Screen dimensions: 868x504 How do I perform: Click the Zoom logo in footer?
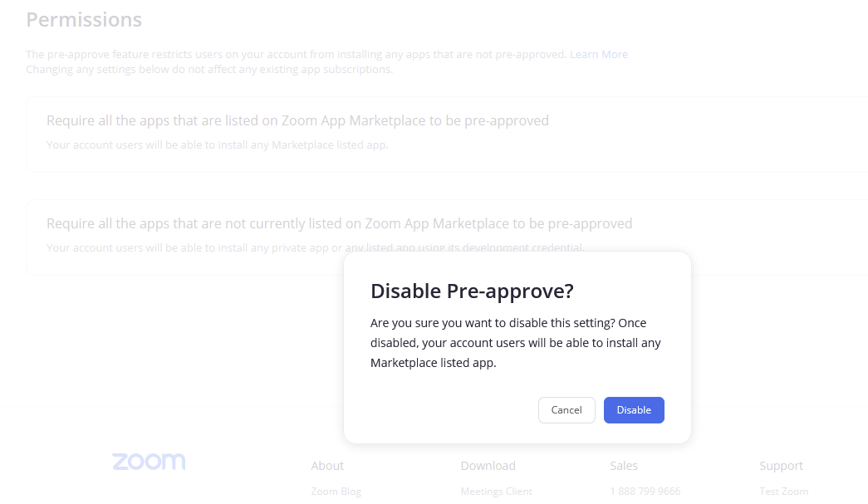[149, 462]
